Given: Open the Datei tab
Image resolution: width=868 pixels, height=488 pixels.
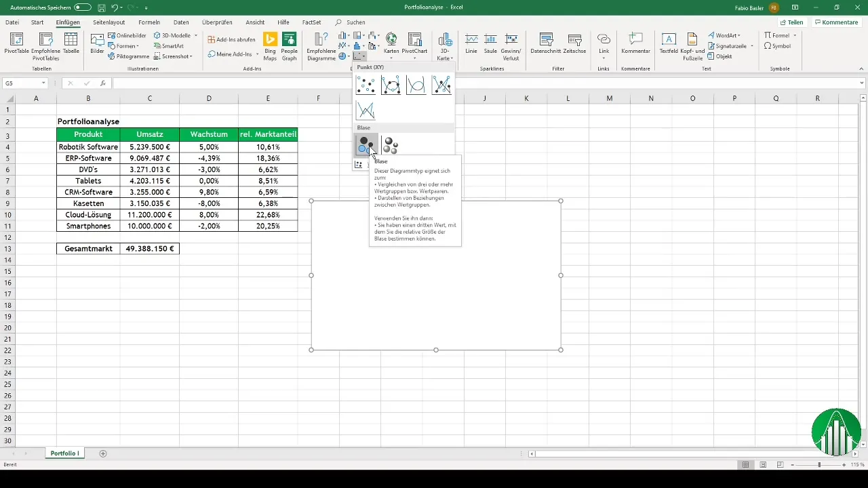Looking at the screenshot, I should (12, 22).
